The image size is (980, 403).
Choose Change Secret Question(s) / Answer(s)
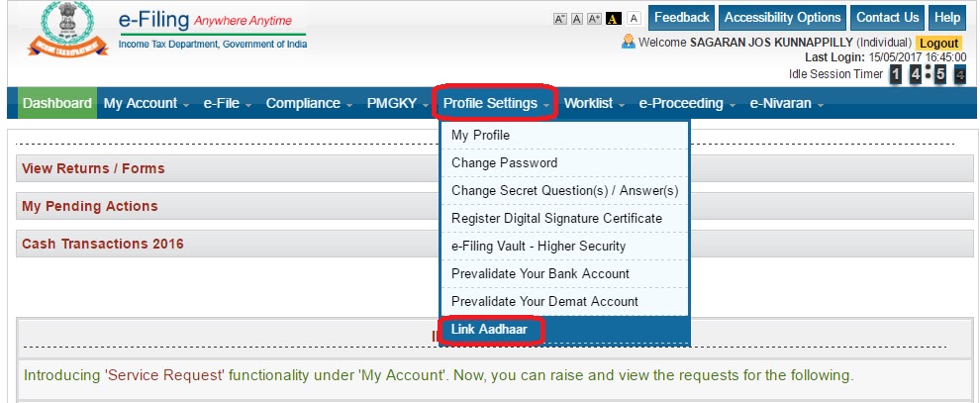coord(565,190)
